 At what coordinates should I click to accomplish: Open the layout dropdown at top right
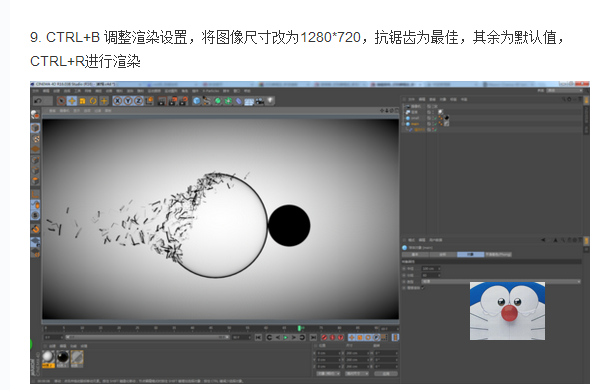click(565, 91)
